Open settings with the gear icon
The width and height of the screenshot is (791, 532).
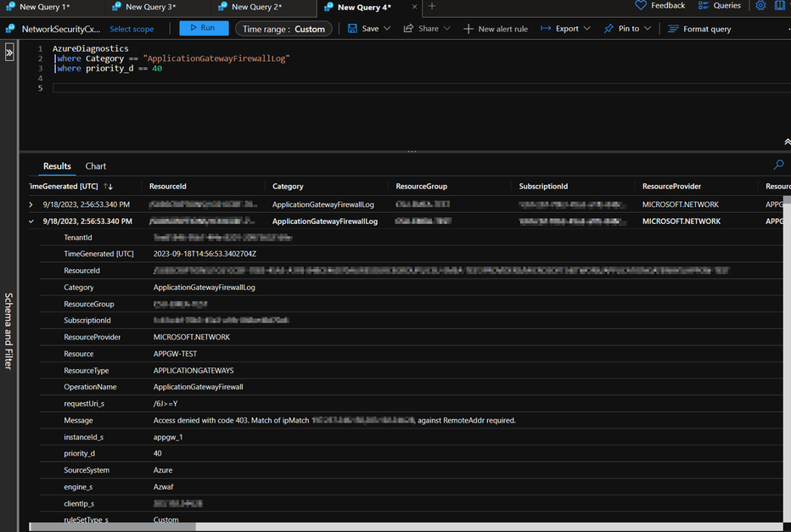click(x=760, y=6)
